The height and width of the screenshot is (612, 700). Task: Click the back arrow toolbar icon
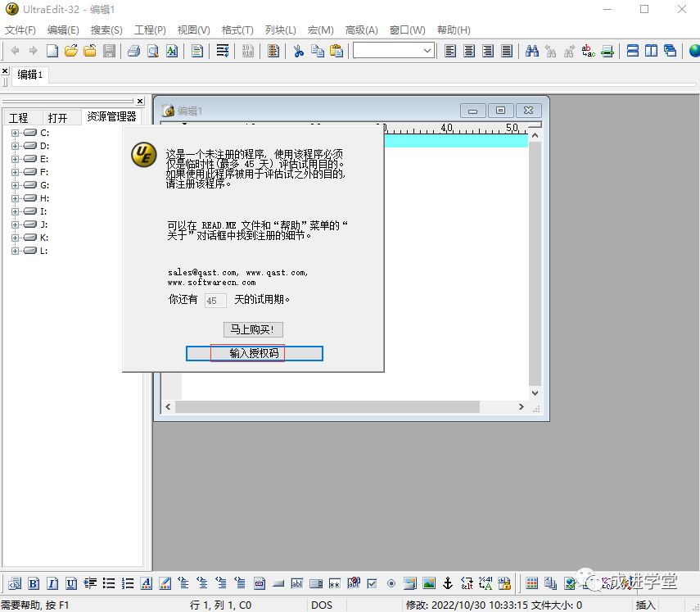click(x=15, y=51)
